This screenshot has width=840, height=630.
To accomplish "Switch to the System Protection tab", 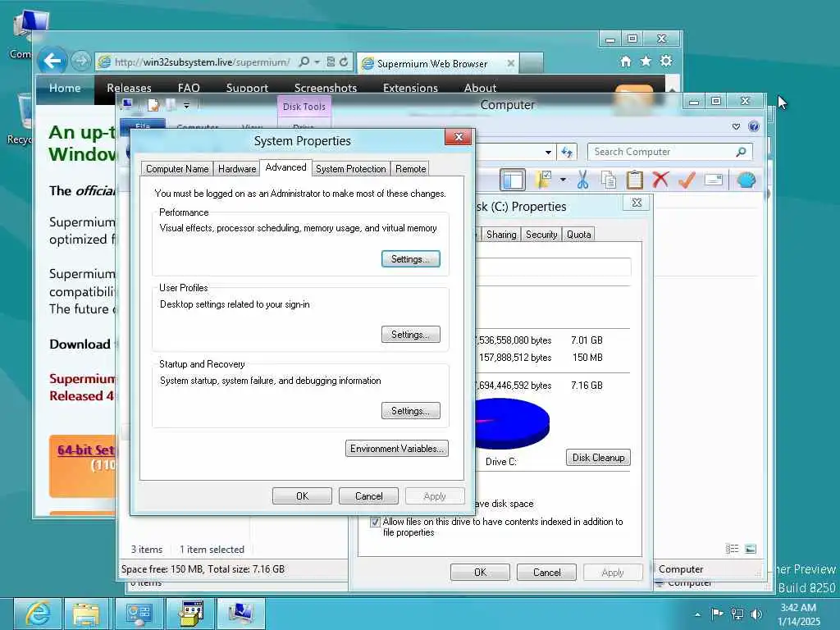I will tap(351, 169).
